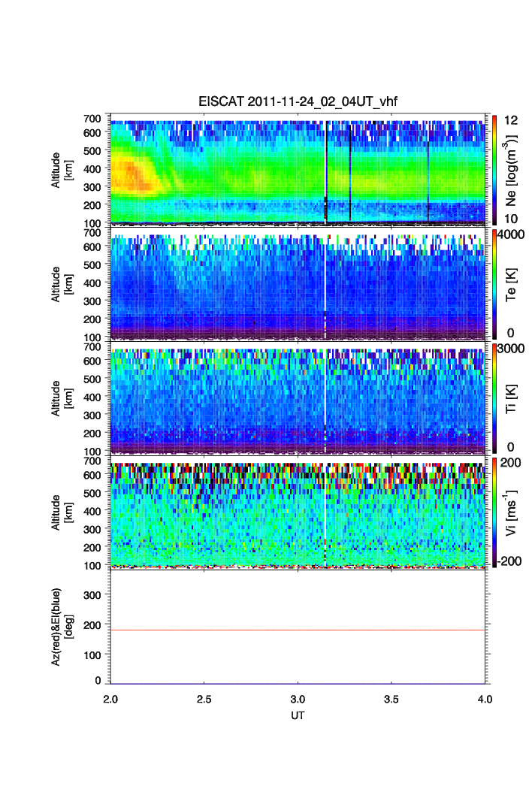Screen dimensions: 532x798
Task: Click the Ti color bar
Action: click(x=494, y=398)
